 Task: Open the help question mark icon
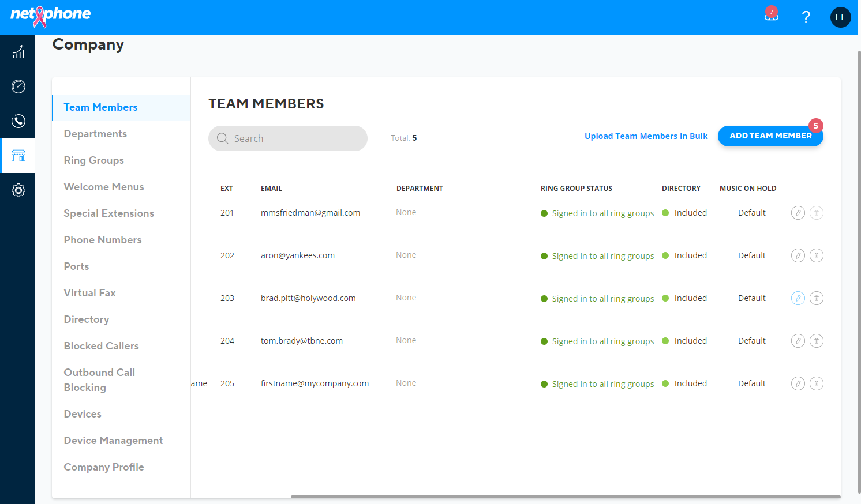pyautogui.click(x=806, y=17)
